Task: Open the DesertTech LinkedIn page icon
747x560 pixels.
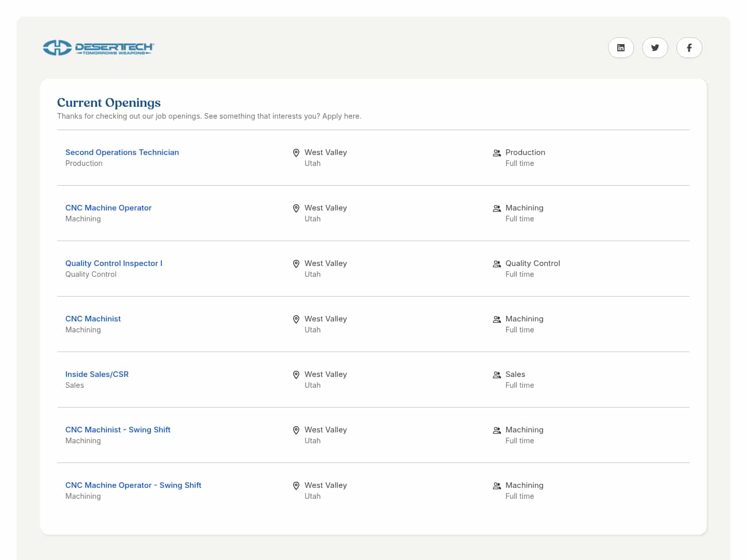Action: (621, 47)
